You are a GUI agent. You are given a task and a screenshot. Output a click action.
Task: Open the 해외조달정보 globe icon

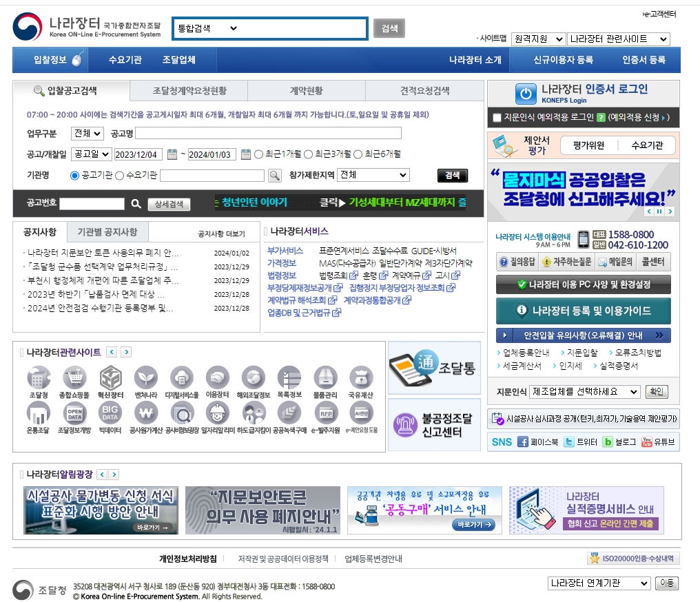coord(254,377)
